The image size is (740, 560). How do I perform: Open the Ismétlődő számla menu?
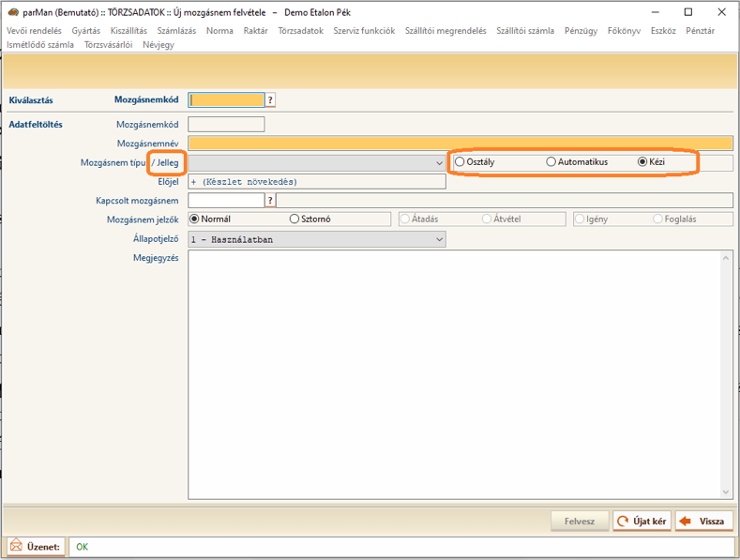point(40,45)
